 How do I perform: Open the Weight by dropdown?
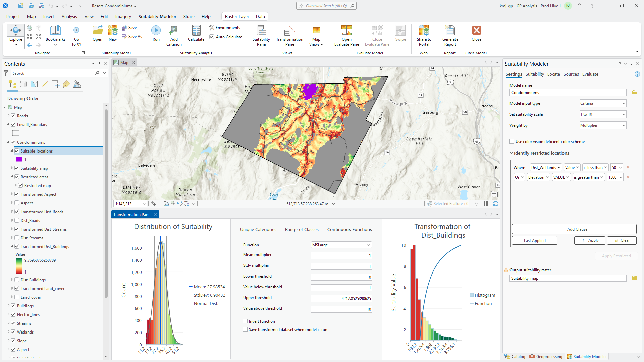point(603,125)
